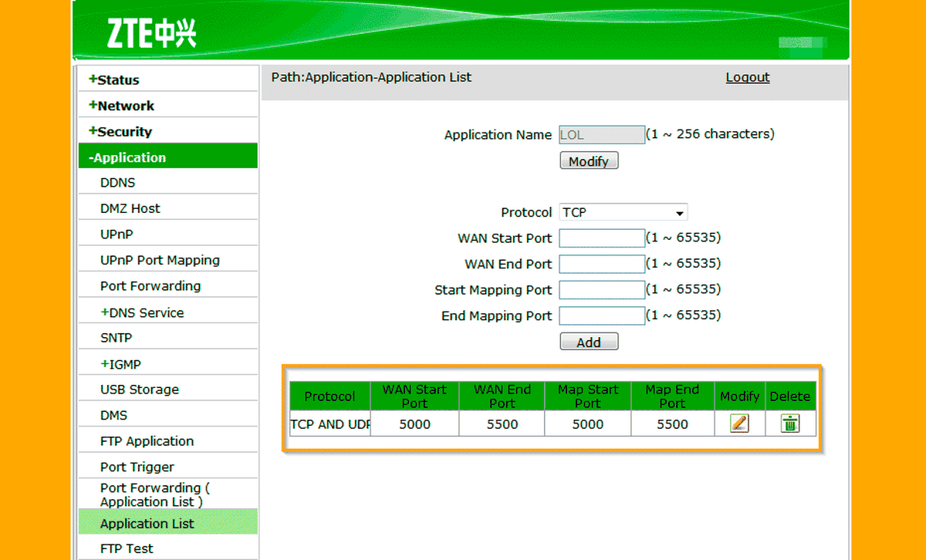926x560 pixels.
Task: Go to DMZ Host settings
Action: coord(130,208)
